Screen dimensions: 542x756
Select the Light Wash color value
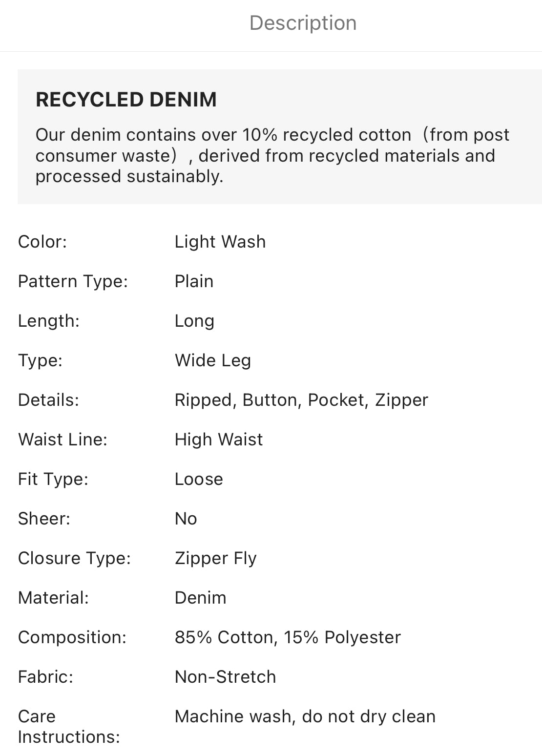[x=220, y=242]
